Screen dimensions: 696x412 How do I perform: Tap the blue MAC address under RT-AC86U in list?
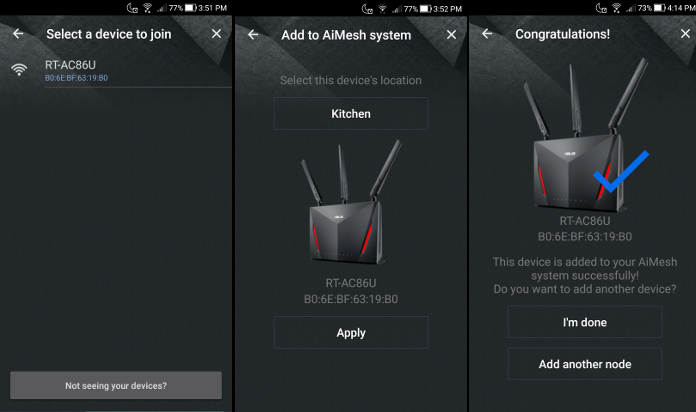(x=77, y=77)
